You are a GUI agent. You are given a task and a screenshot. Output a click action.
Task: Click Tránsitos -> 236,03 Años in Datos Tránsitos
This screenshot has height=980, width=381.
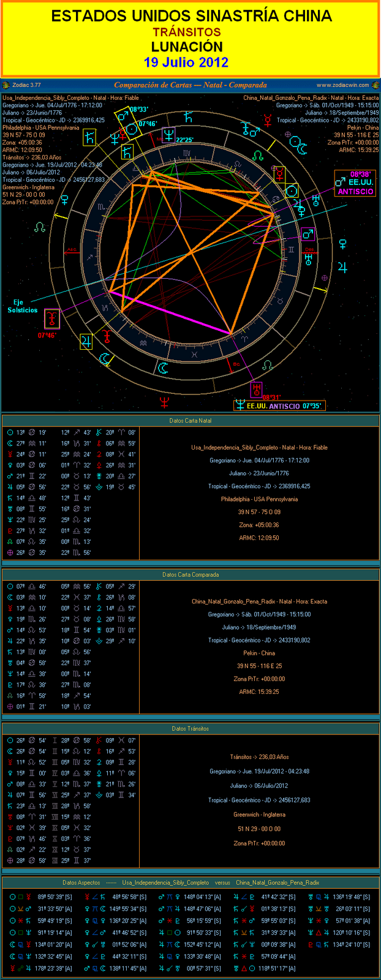click(x=259, y=757)
